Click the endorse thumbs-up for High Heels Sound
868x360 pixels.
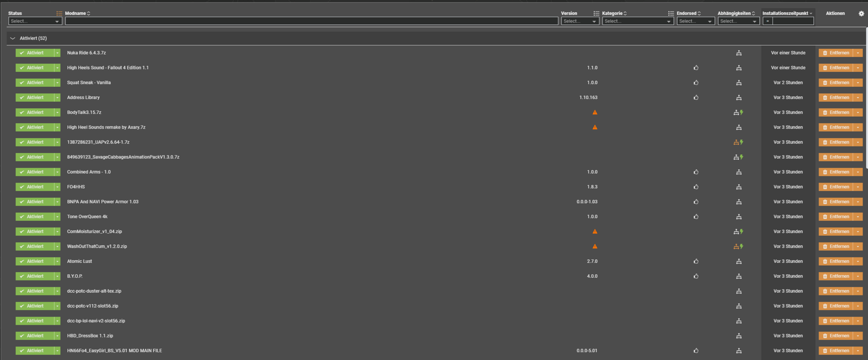point(696,68)
